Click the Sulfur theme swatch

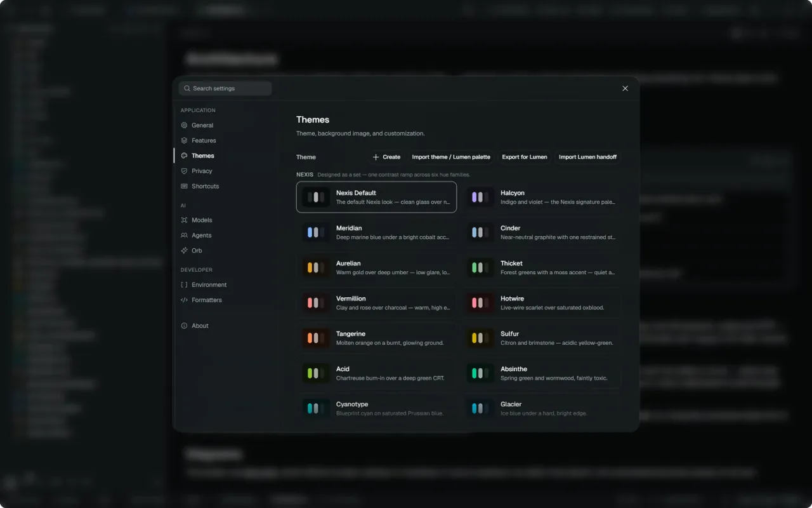click(x=480, y=338)
